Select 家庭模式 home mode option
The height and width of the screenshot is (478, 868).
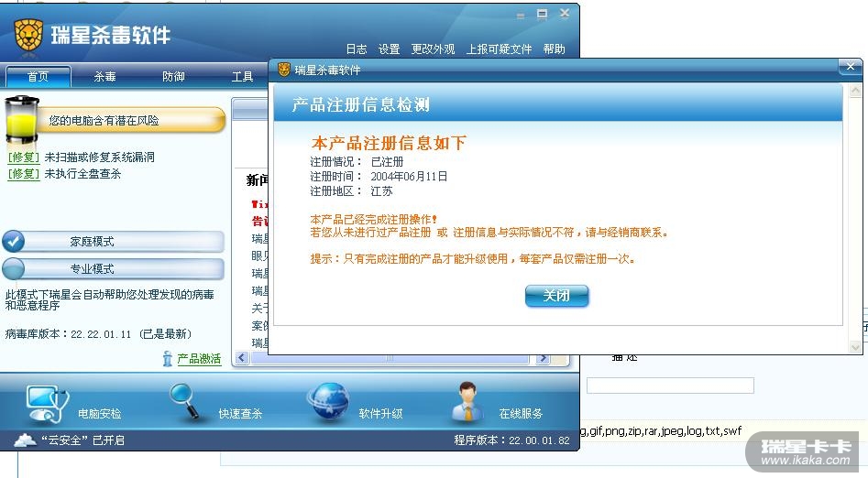click(x=114, y=241)
